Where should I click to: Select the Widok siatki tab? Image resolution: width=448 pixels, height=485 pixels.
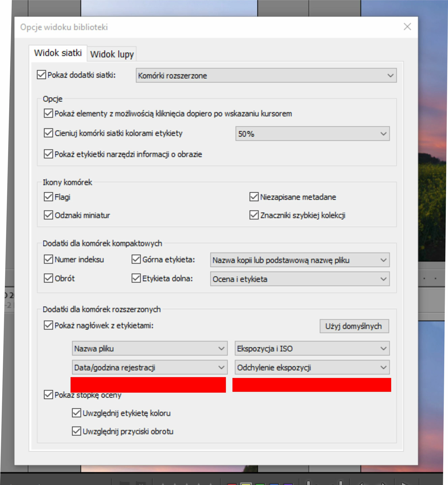coord(58,53)
